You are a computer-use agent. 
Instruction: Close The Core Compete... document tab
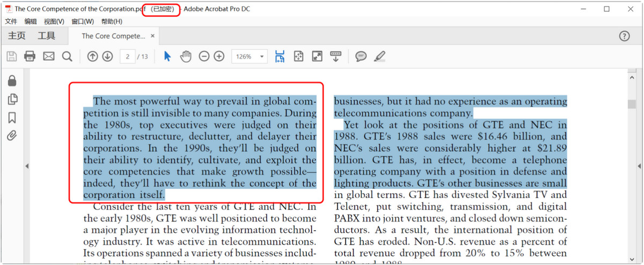pyautogui.click(x=153, y=36)
